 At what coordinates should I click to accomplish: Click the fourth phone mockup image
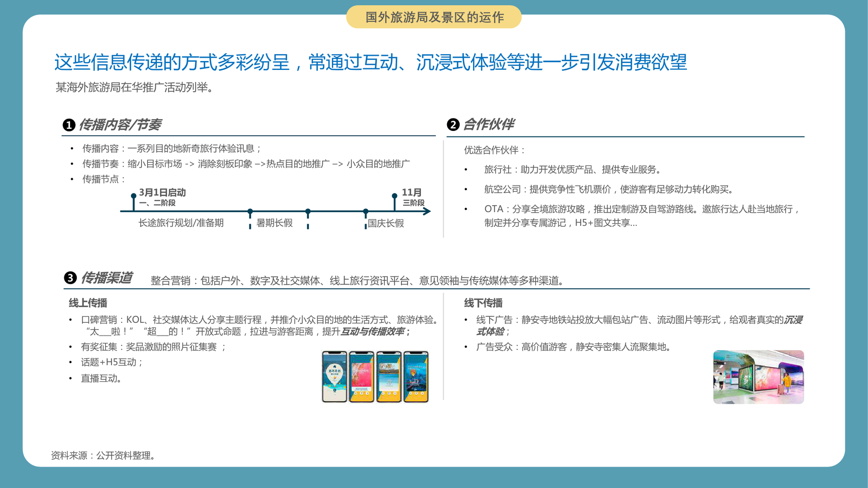pos(416,377)
